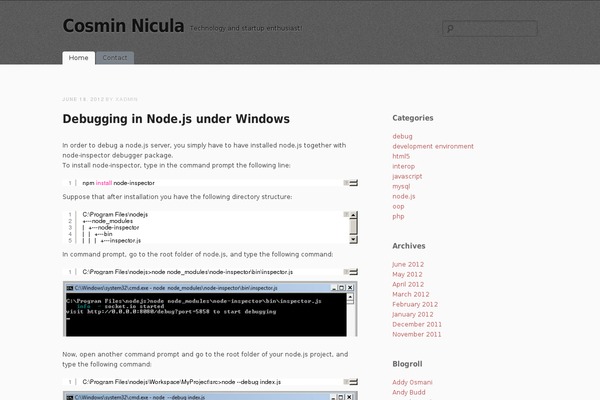
Task: Open the interop category
Action: 403,166
